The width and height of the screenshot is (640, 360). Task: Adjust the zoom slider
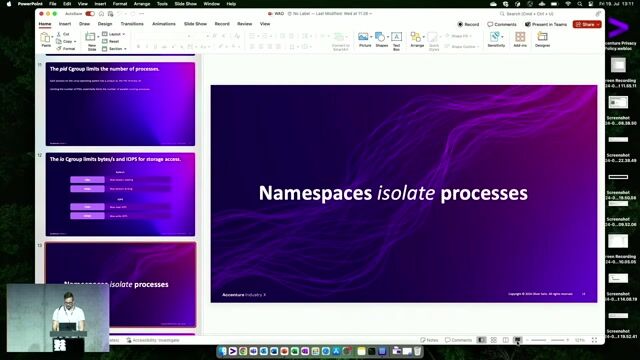[547, 340]
